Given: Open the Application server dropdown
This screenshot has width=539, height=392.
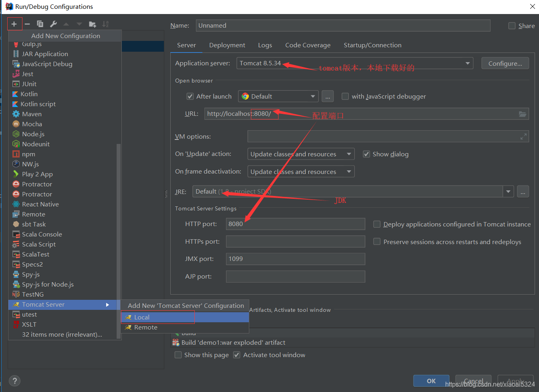Looking at the screenshot, I should click(355, 63).
